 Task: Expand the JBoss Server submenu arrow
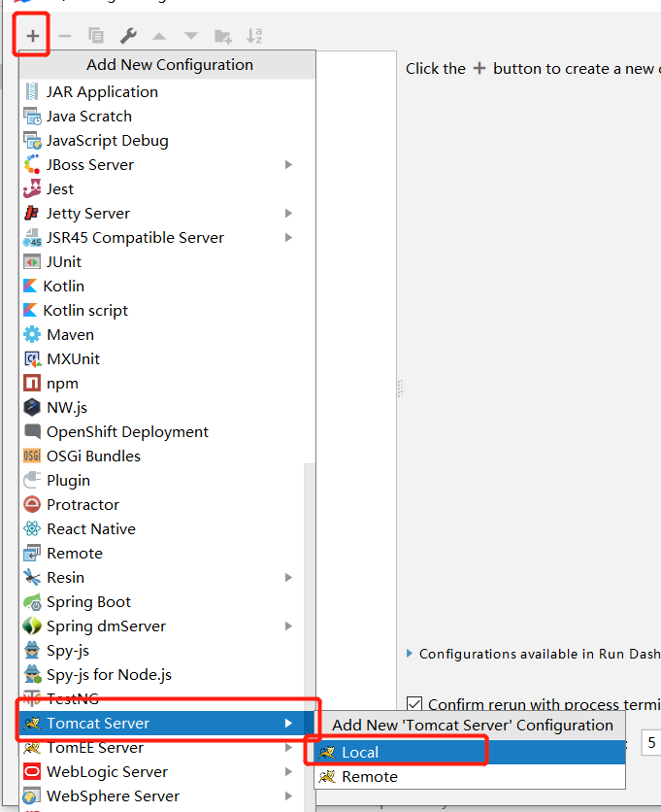pyautogui.click(x=288, y=165)
